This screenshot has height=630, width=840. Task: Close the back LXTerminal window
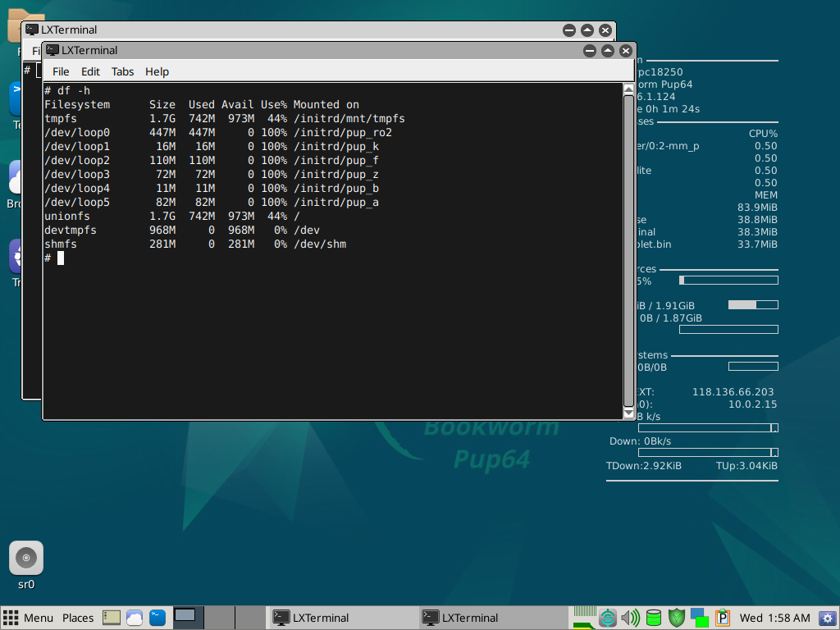coord(605,30)
